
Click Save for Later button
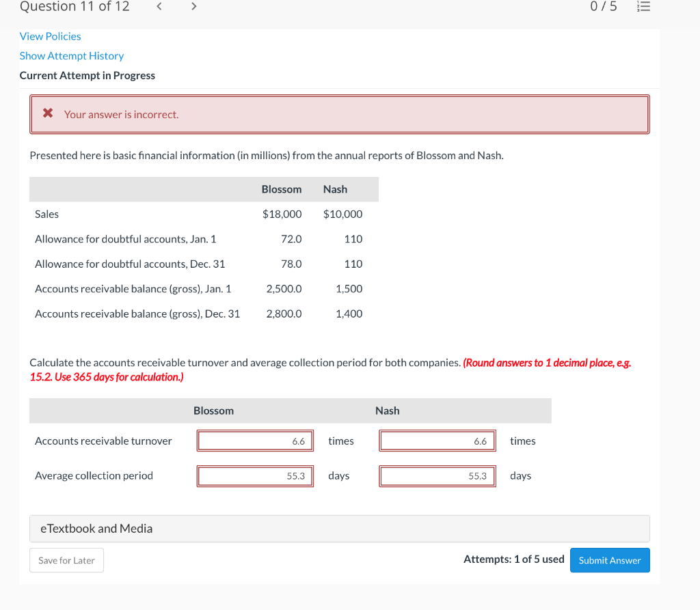click(x=66, y=560)
